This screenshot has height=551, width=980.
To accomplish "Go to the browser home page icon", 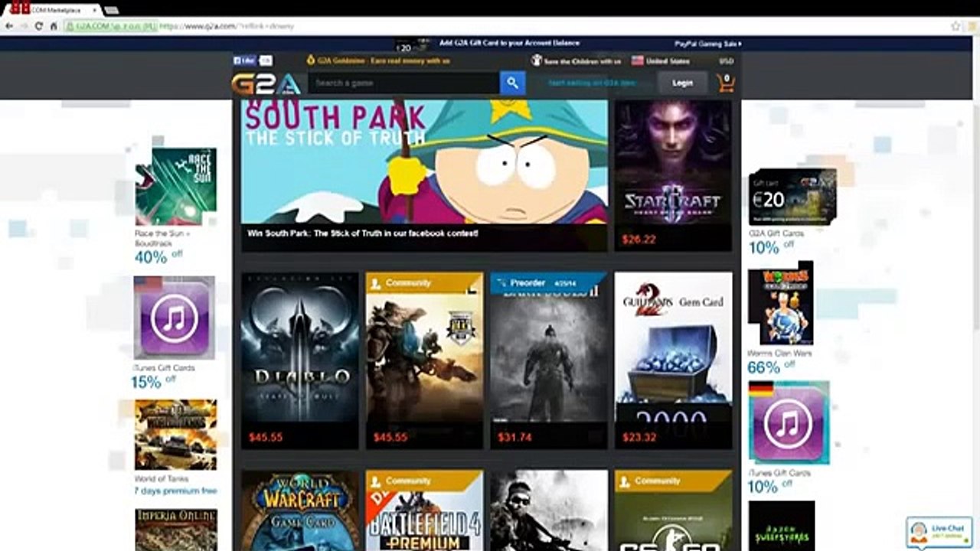I will click(54, 26).
